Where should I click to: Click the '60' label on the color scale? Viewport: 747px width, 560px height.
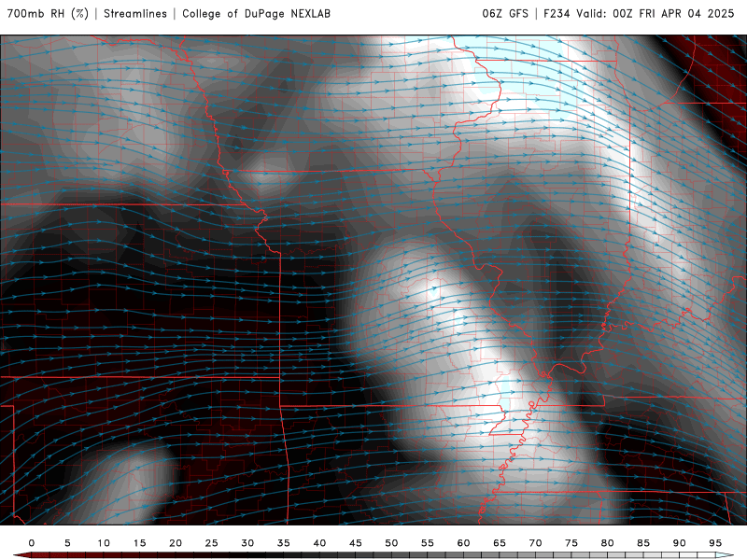point(463,543)
